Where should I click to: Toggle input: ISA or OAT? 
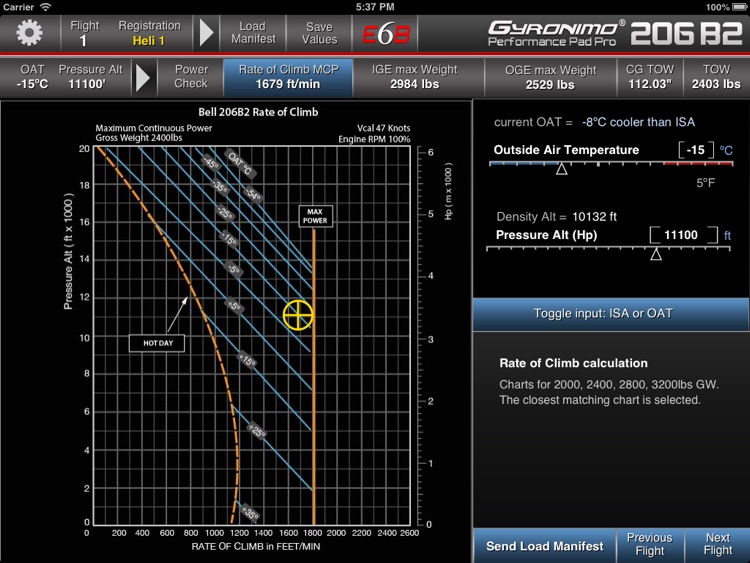point(611,314)
